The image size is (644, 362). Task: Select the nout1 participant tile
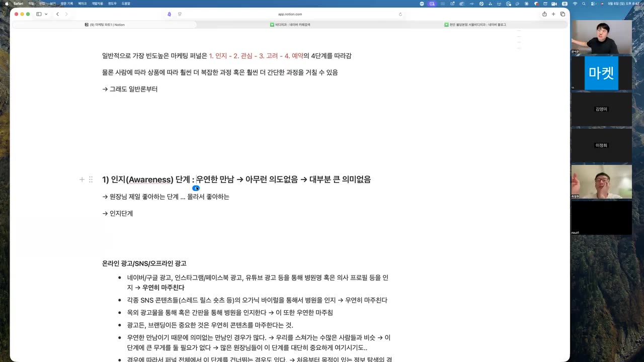tap(601, 218)
